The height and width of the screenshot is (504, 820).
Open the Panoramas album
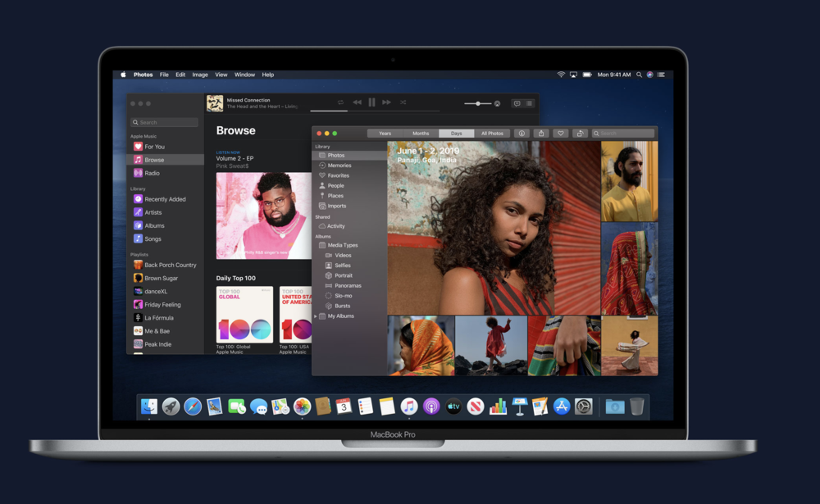click(x=349, y=285)
